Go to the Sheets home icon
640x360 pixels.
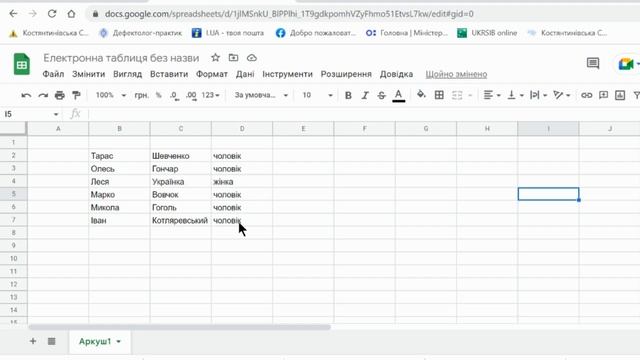22,64
